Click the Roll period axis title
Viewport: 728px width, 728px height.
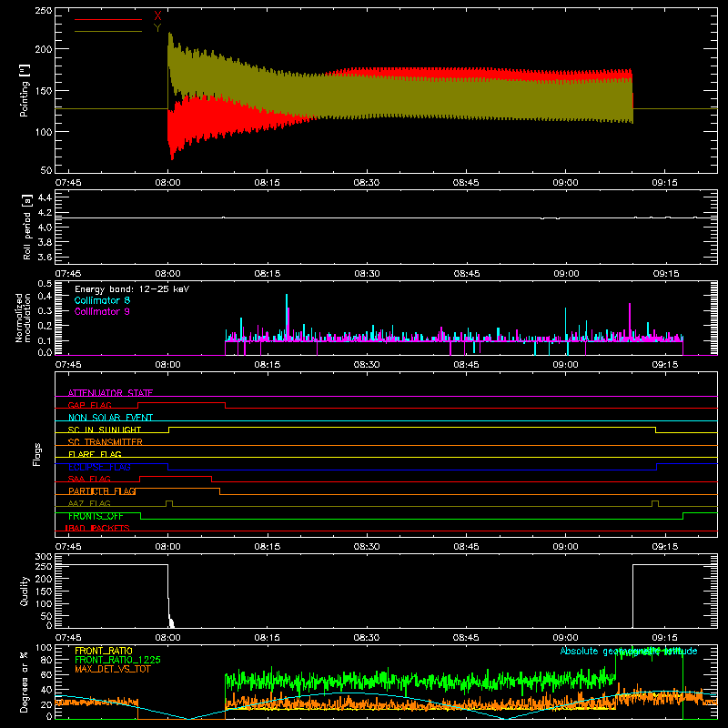click(26, 227)
